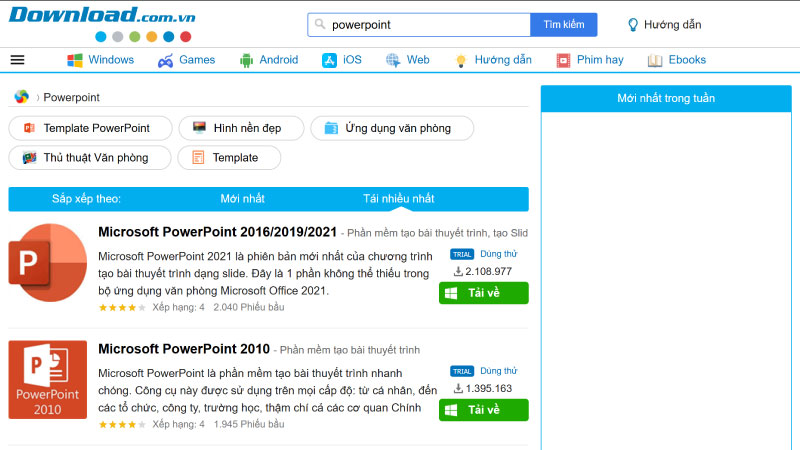Open the hamburger menu icon
The width and height of the screenshot is (800, 450).
pyautogui.click(x=17, y=60)
